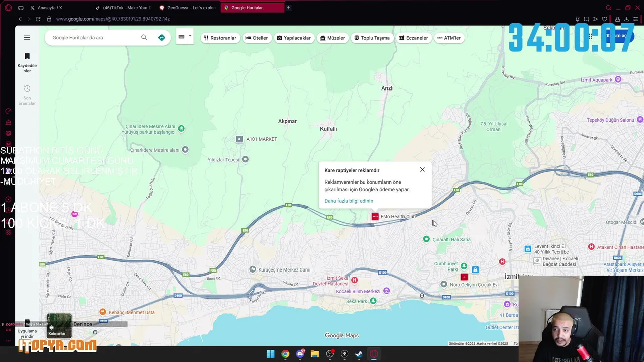The width and height of the screenshot is (644, 362).
Task: Open directions with the blue arrow icon
Action: click(x=162, y=38)
